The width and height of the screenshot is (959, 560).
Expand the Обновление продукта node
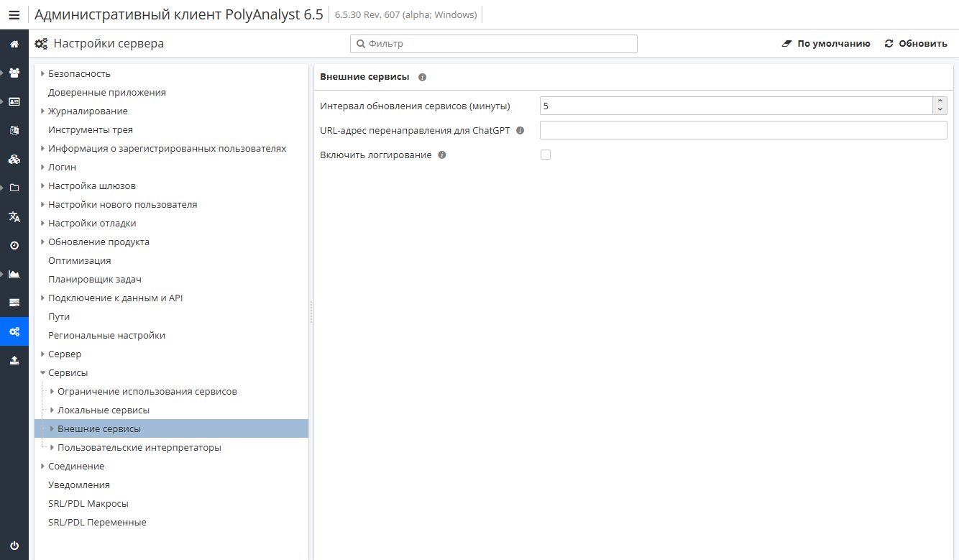(x=43, y=242)
